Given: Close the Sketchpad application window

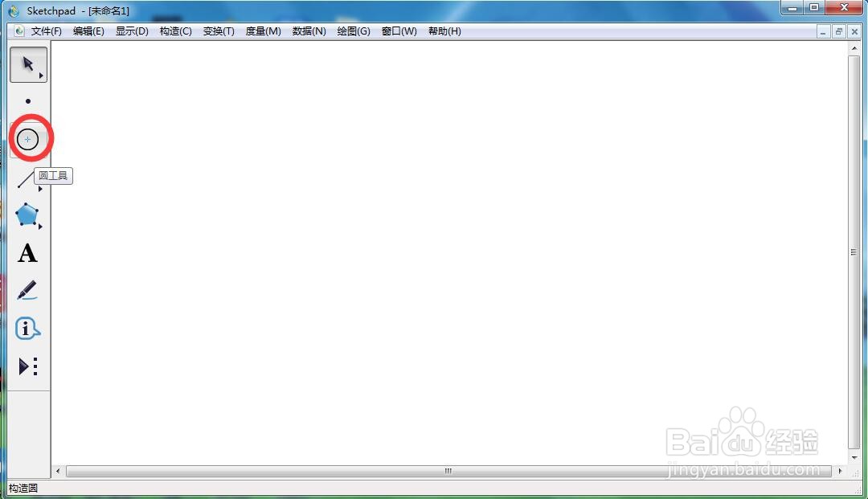Looking at the screenshot, I should point(844,8).
